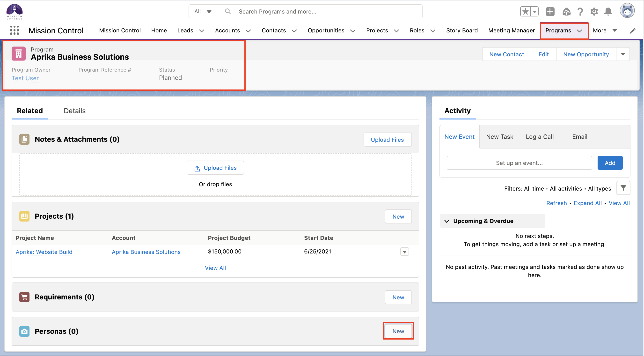View the notifications bell icon
This screenshot has height=356, width=644.
608,12
